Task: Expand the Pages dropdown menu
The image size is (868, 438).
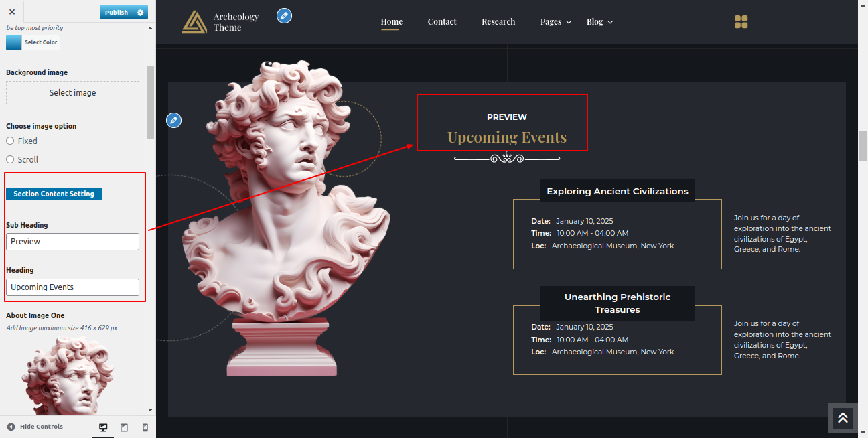Action: [556, 22]
